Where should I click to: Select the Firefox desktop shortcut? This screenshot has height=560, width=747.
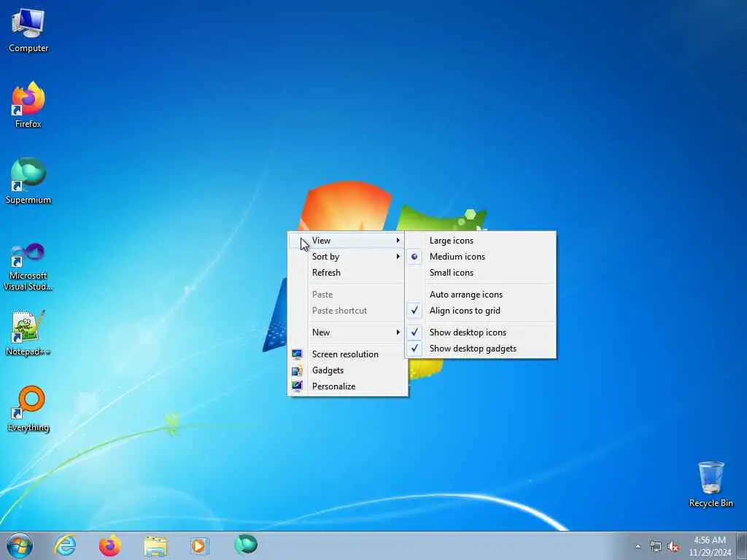pos(28,105)
